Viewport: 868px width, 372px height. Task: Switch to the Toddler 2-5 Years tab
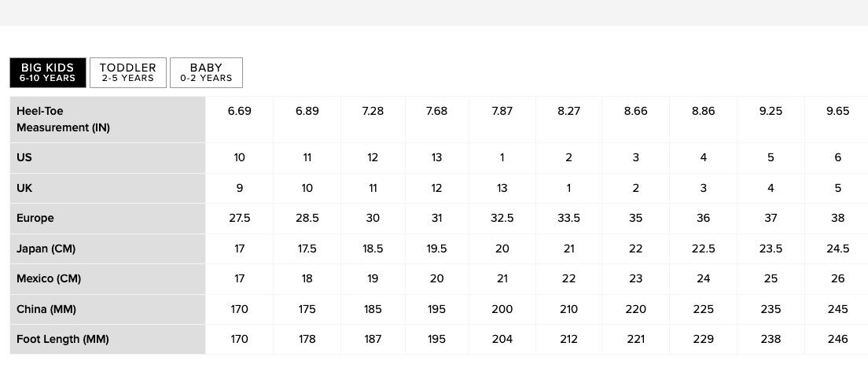coord(128,72)
